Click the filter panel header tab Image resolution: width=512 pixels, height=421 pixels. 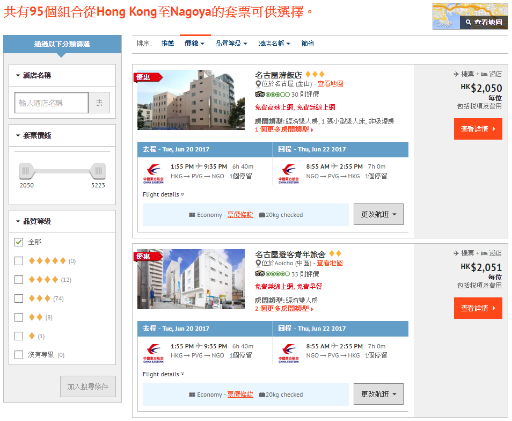pyautogui.click(x=62, y=44)
